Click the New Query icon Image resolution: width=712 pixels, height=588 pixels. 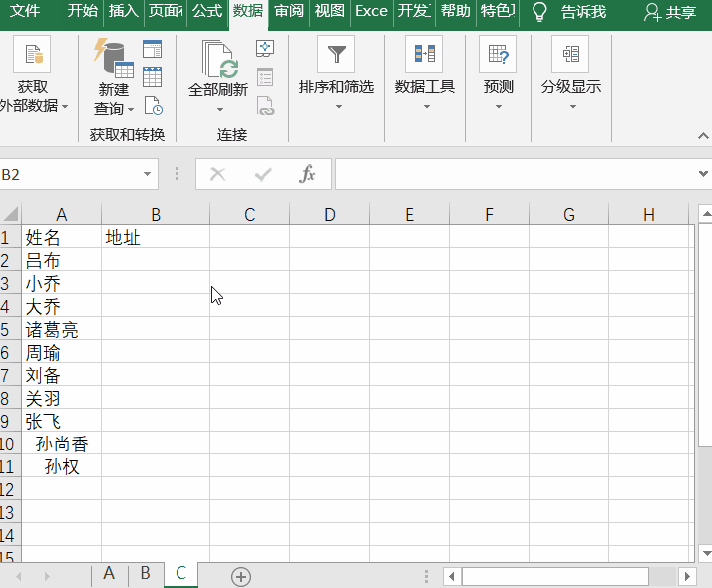[x=113, y=56]
